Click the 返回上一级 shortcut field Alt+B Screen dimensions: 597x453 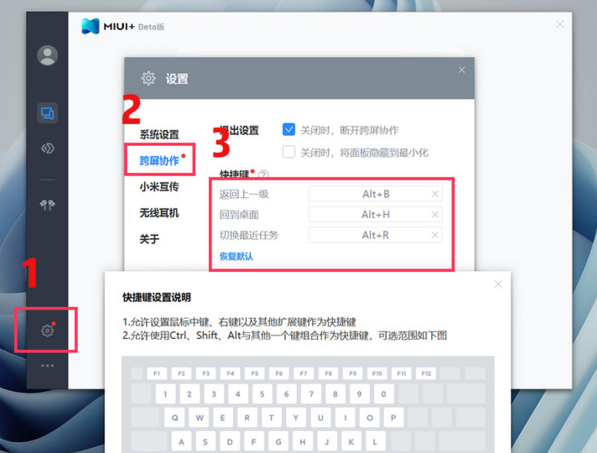(x=375, y=194)
